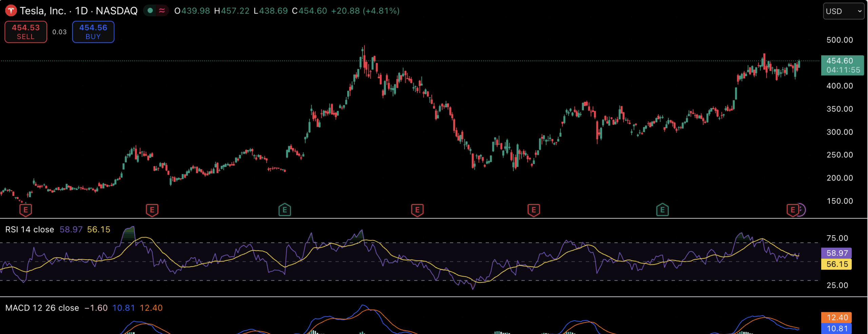Open the last red earnings marker
The image size is (868, 334).
[792, 210]
